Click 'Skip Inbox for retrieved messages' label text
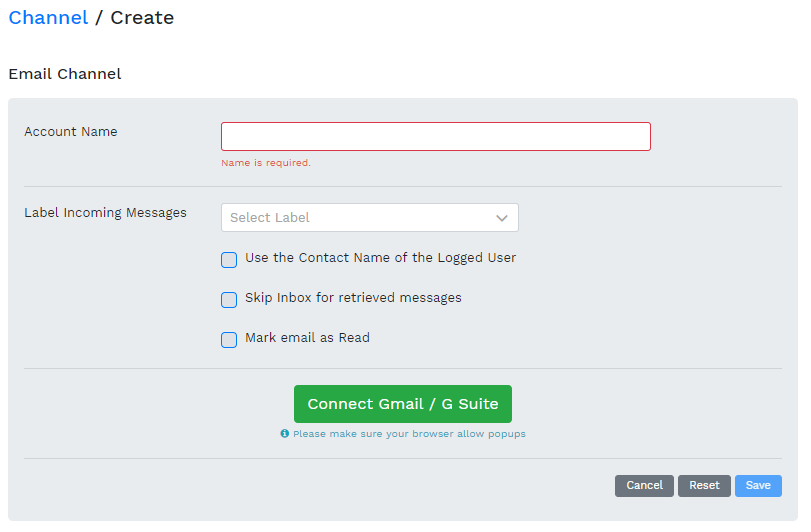The width and height of the screenshot is (811, 532). click(x=353, y=298)
